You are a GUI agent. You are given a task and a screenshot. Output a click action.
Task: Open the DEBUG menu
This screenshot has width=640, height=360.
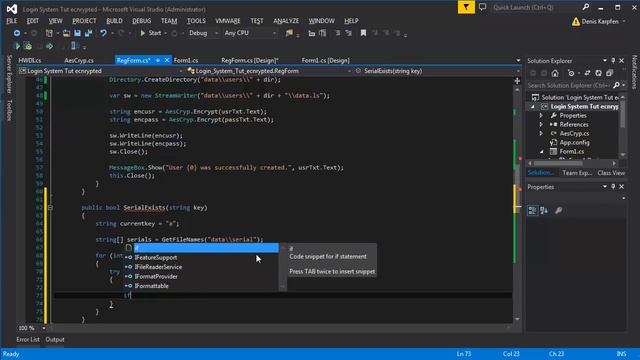pyautogui.click(x=142, y=21)
